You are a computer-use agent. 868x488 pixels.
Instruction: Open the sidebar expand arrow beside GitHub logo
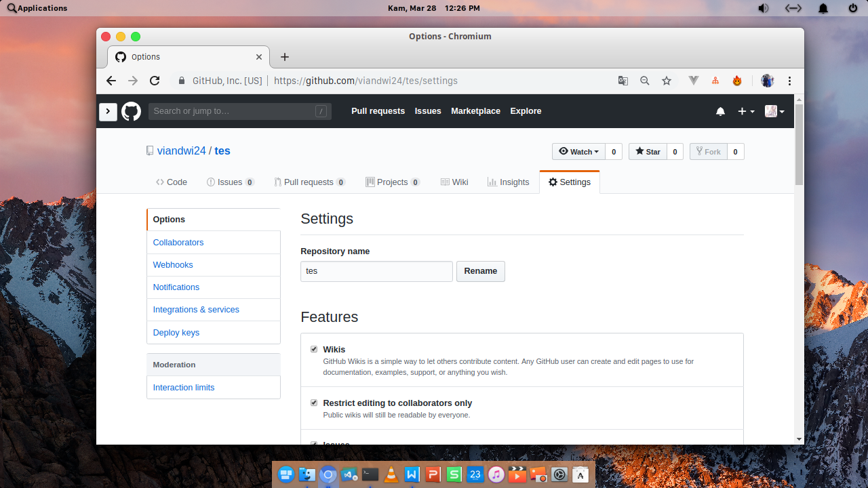[x=108, y=111]
